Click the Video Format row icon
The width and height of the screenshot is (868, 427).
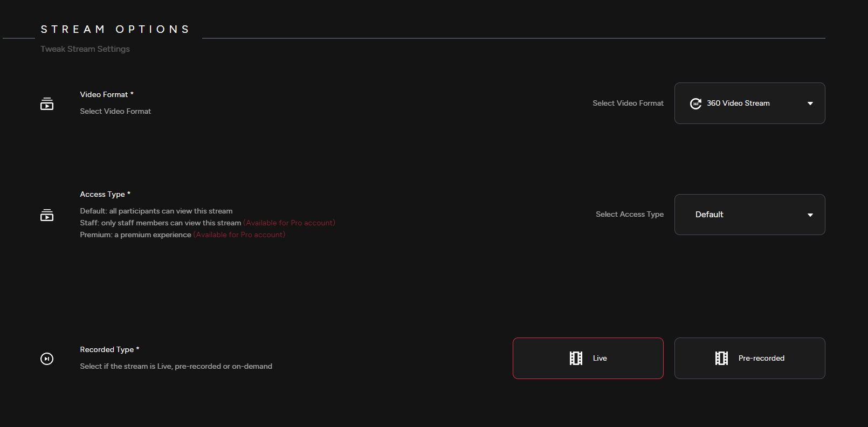(x=47, y=104)
